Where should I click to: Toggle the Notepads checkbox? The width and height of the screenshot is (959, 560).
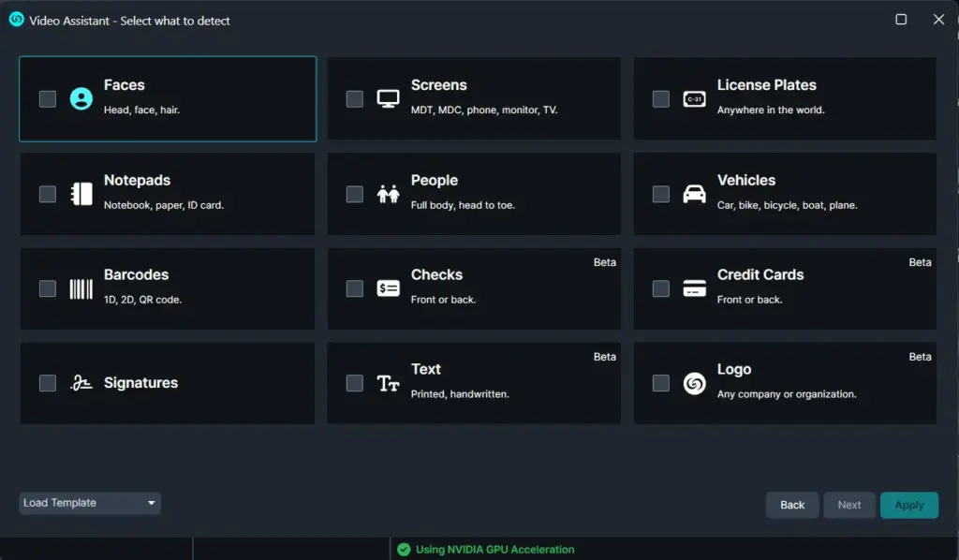[x=48, y=194]
